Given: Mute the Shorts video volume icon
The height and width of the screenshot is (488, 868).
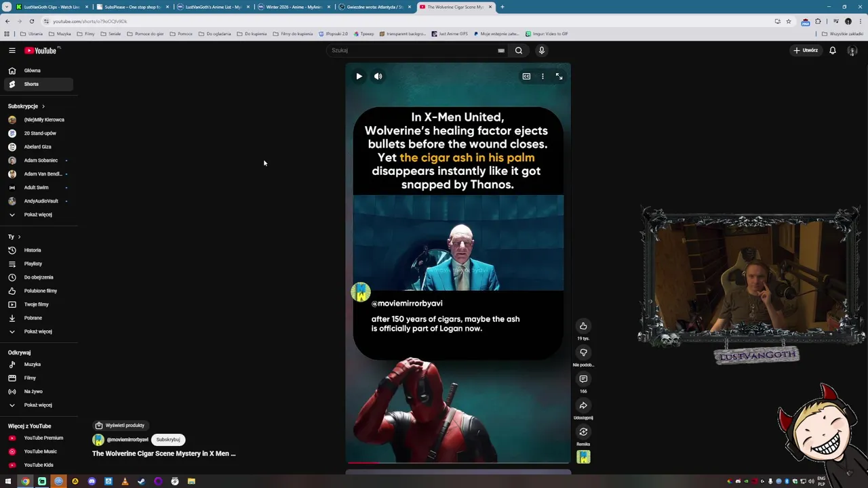Looking at the screenshot, I should (x=378, y=77).
